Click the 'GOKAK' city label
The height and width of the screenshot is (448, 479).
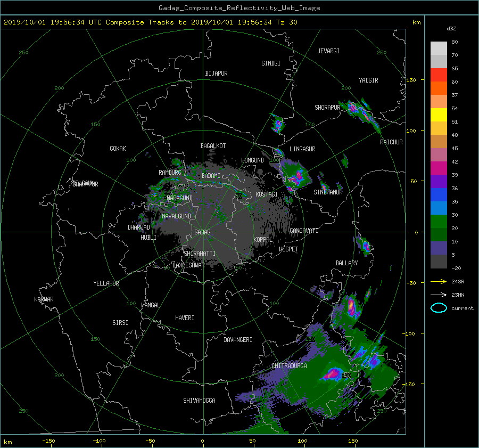click(x=118, y=149)
